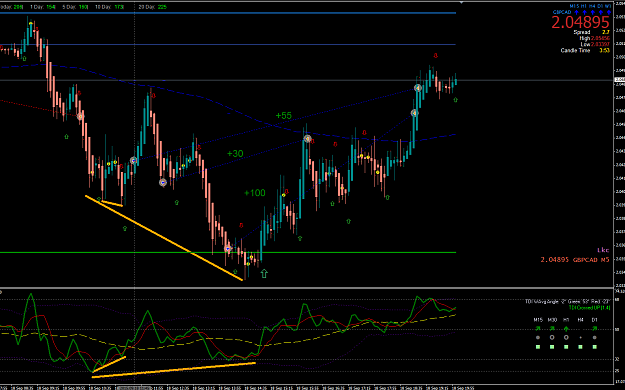Click the 1 Day range value
This screenshot has height=390, width=625.
(51, 7)
